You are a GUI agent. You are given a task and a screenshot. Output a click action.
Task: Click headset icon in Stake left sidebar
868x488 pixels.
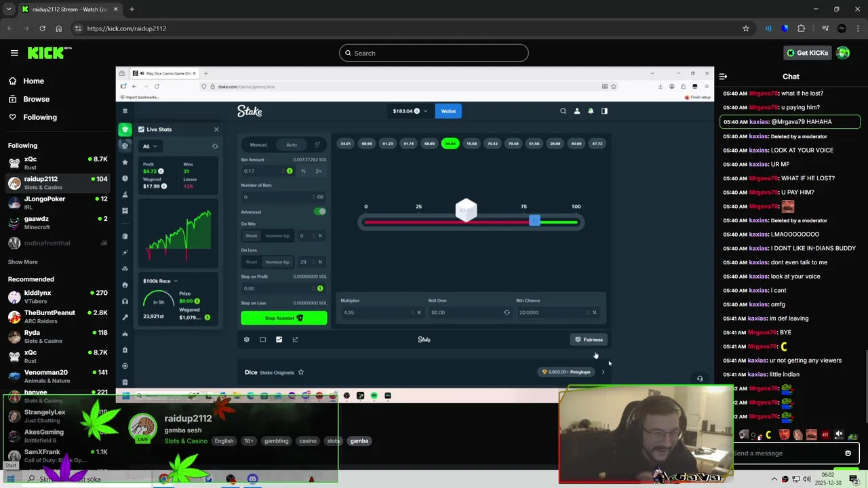[x=125, y=301]
